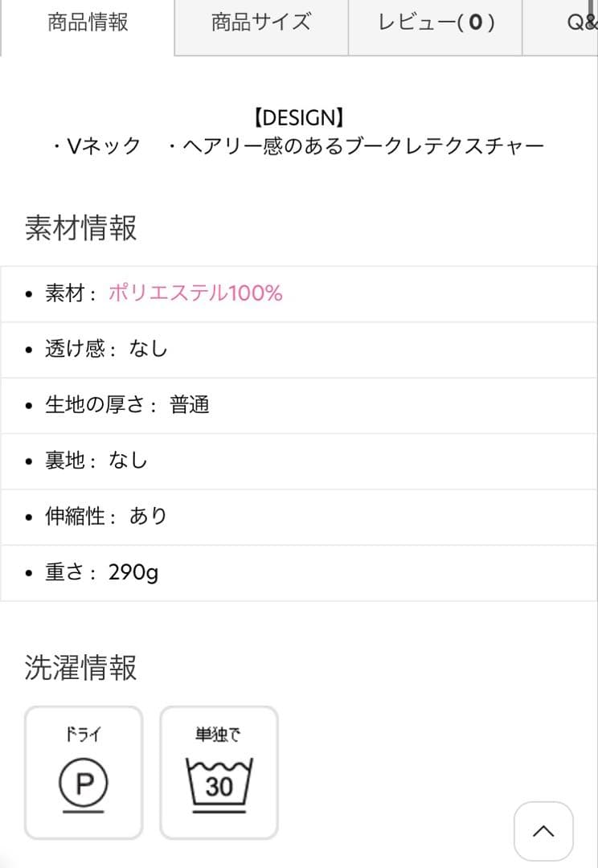Click the 洗濯情報 section heading

pos(81,667)
